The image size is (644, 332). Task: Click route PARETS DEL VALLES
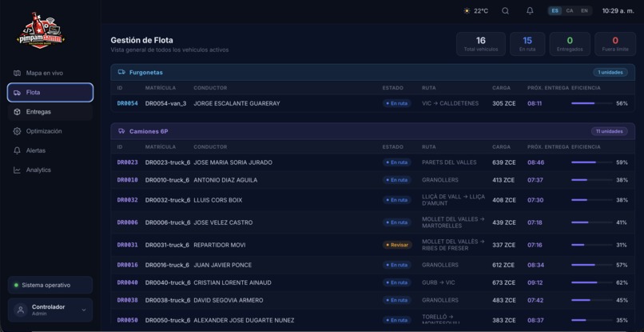449,162
